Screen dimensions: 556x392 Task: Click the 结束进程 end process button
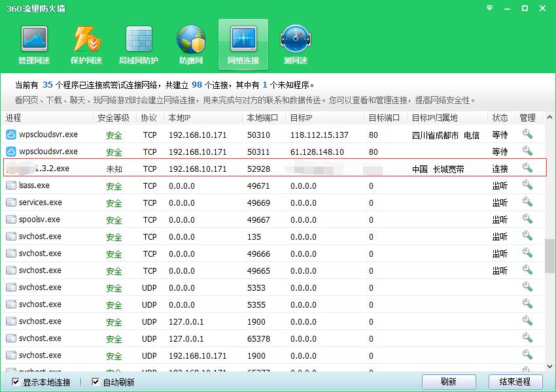(x=515, y=382)
